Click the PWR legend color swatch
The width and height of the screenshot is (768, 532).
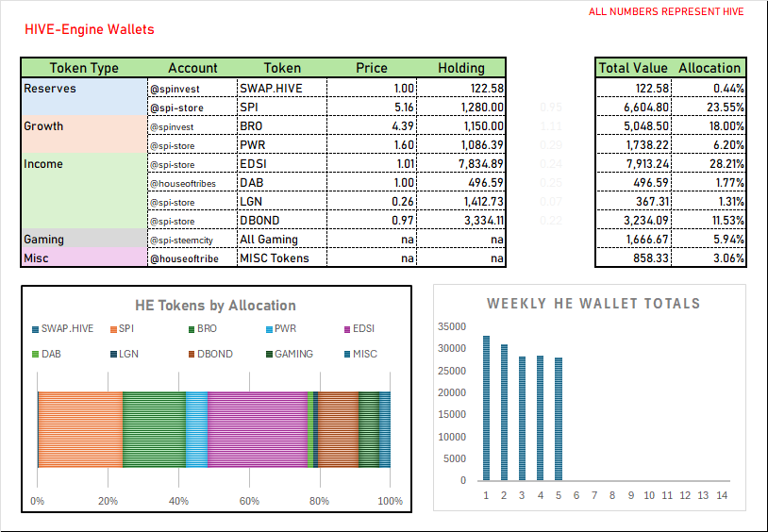pyautogui.click(x=269, y=330)
